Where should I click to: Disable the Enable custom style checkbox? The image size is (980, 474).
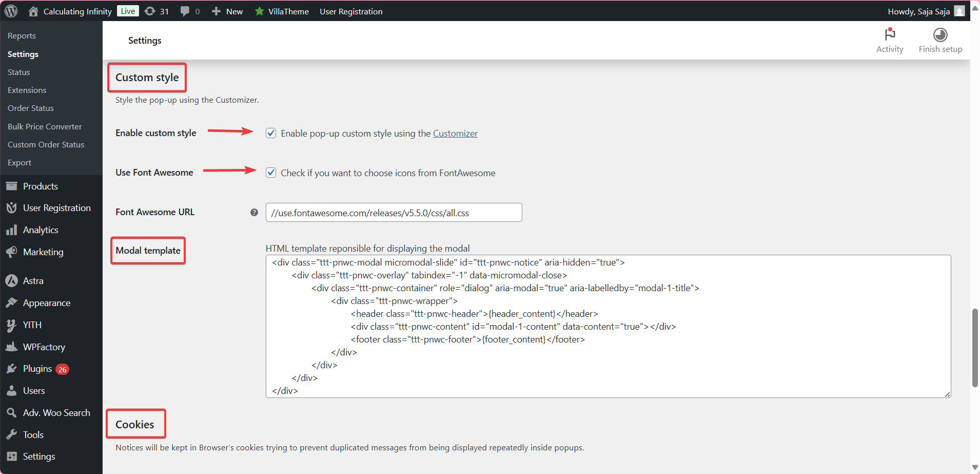(x=271, y=133)
